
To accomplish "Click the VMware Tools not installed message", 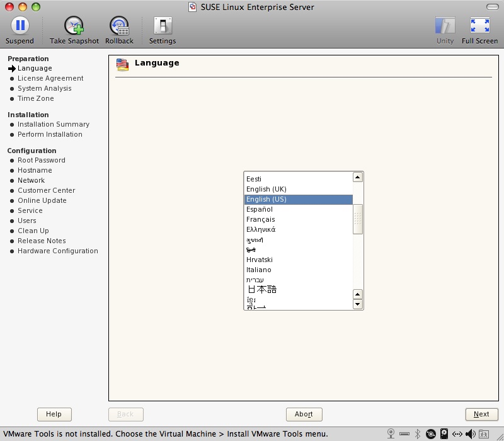I will 166,434.
